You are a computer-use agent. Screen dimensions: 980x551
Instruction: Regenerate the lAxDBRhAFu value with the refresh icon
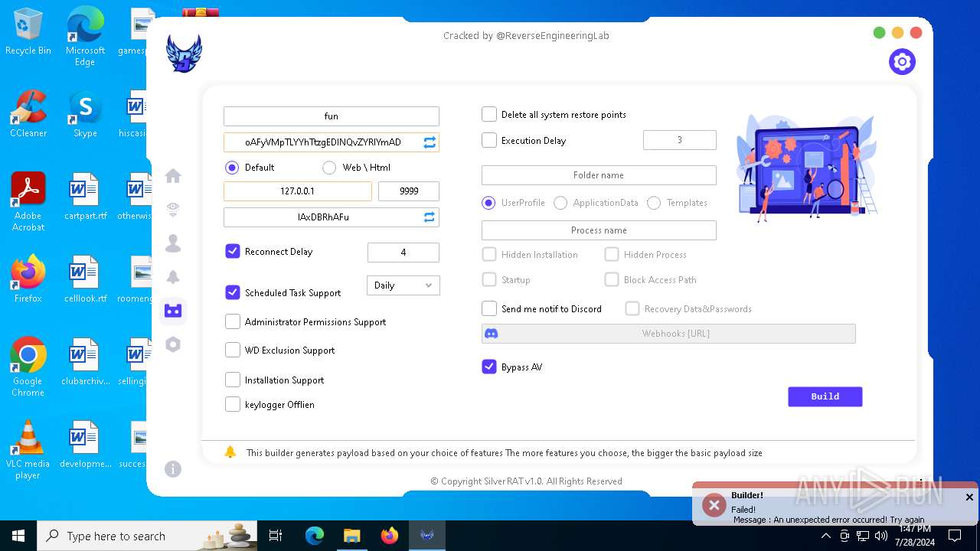point(430,217)
